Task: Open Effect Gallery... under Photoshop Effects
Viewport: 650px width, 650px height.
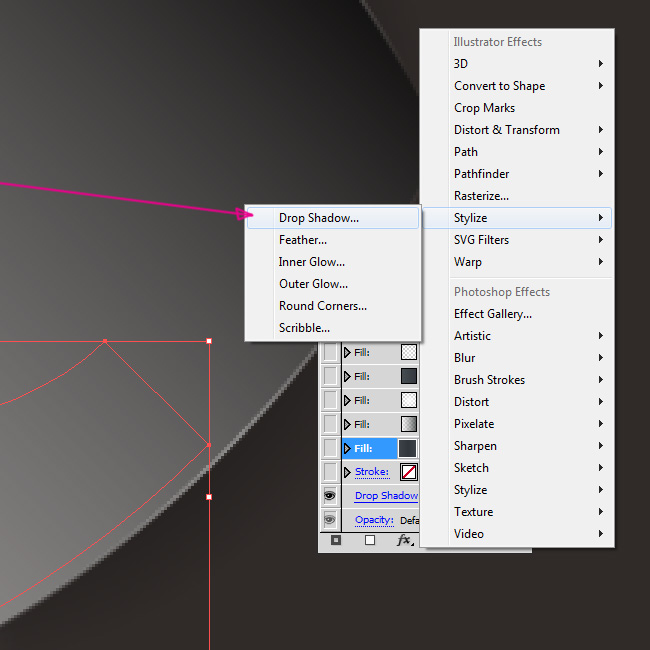Action: coord(492,314)
